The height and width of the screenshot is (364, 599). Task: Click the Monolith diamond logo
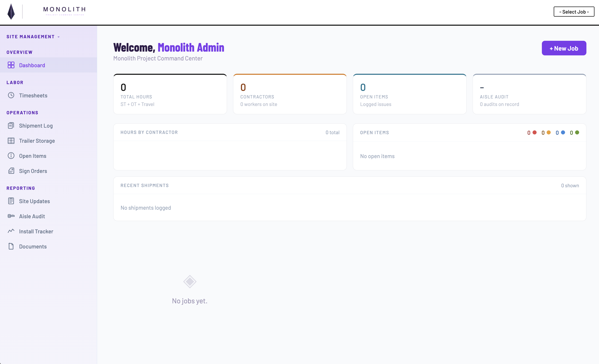click(x=11, y=12)
